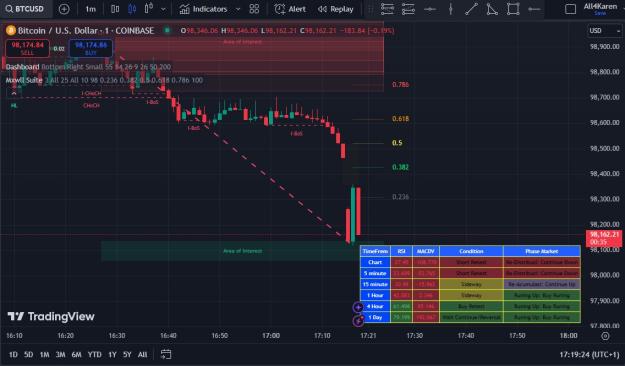The height and width of the screenshot is (366, 625).
Task: Select the arrow line drawing tool
Action: [534, 9]
